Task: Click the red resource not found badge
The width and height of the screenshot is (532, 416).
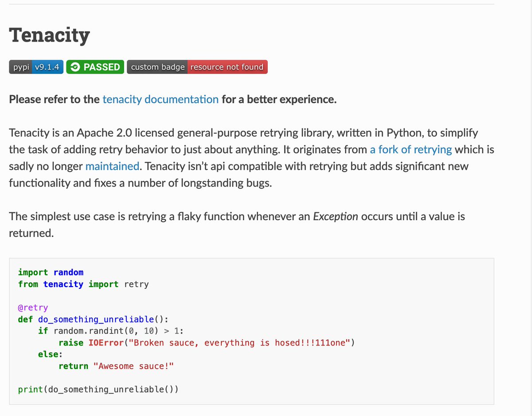Action: [x=227, y=67]
